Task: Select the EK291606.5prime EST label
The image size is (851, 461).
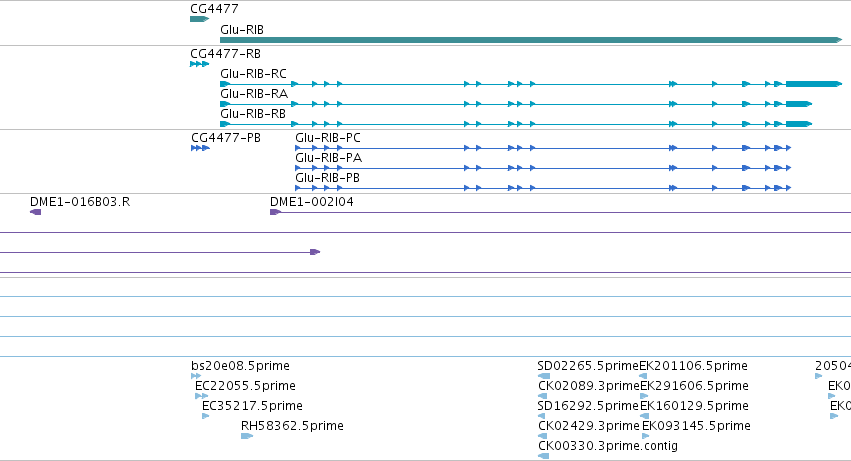Action: click(694, 386)
